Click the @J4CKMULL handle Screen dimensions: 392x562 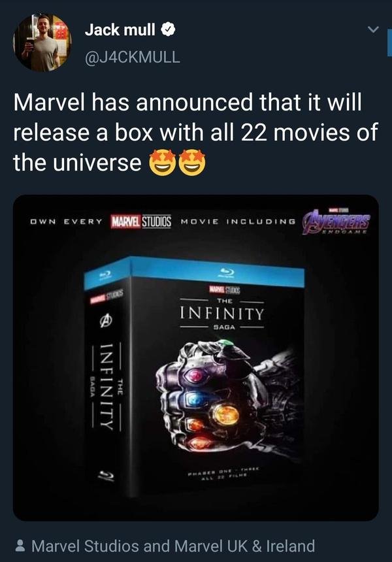pyautogui.click(x=132, y=57)
